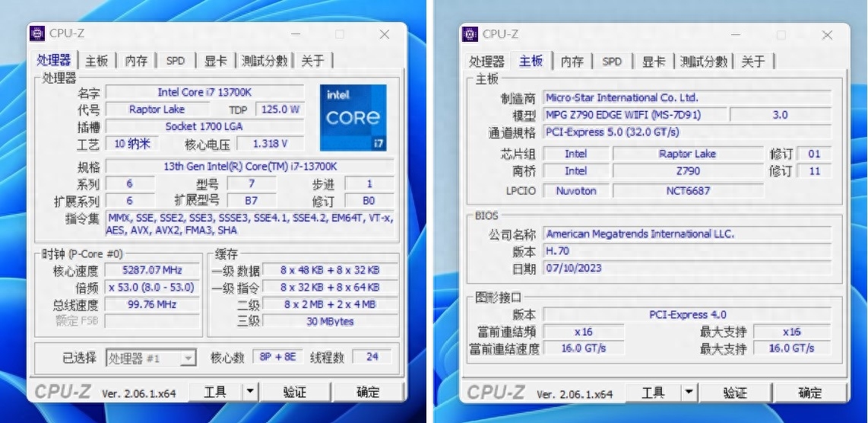The width and height of the screenshot is (868, 423).
Task: Open the 关于 tab in the left window
Action: coord(312,60)
